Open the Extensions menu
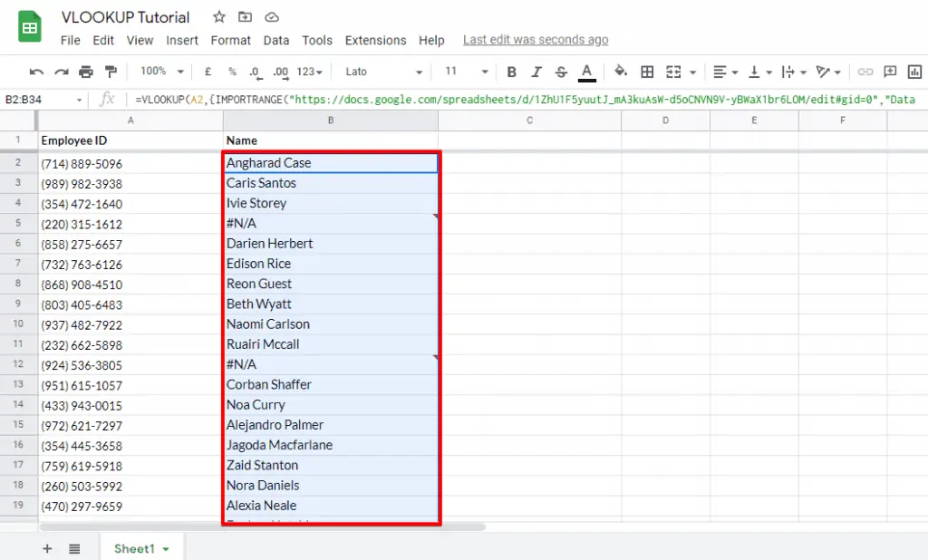The height and width of the screenshot is (560, 928). coord(375,40)
